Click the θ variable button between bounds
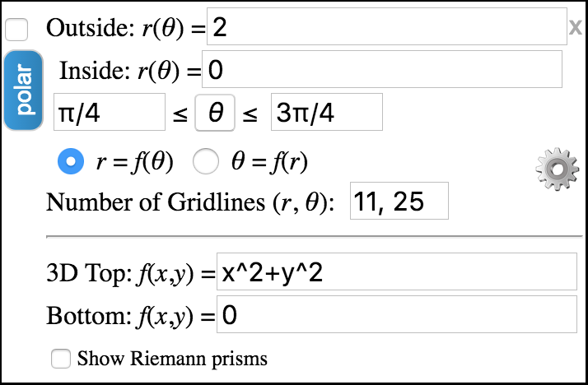 click(215, 113)
